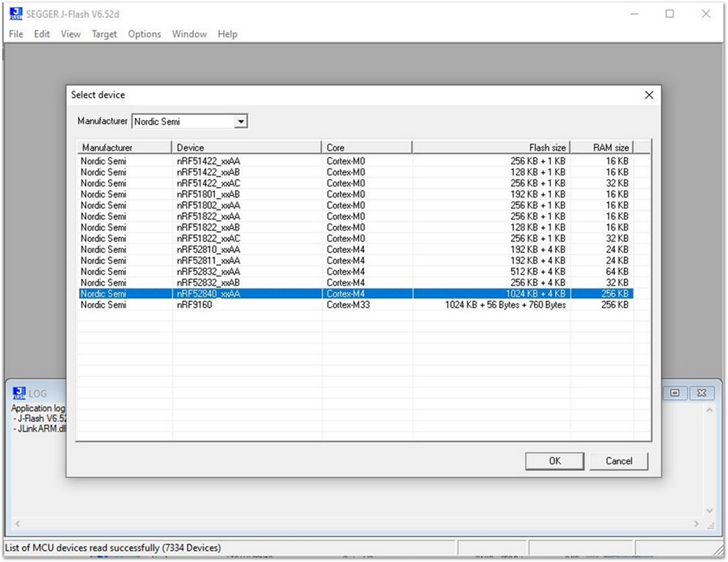This screenshot has width=728, height=562.
Task: Select the nRF51422_xxAC device row
Action: coord(356,183)
